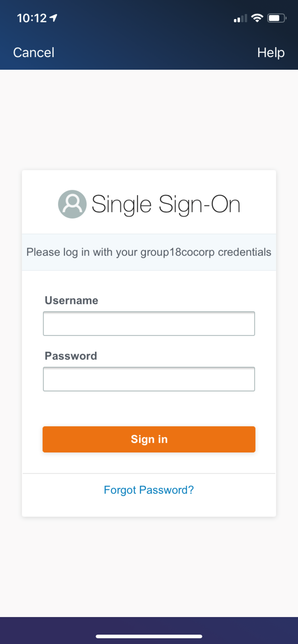Tap the empty gray area below the Forgot Password card

coord(149,567)
